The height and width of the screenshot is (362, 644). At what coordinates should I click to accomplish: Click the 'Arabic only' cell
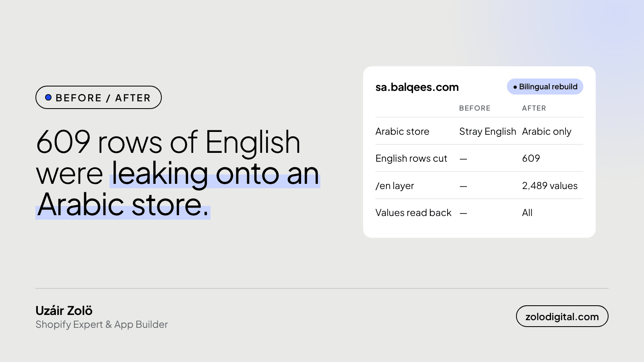(x=547, y=132)
